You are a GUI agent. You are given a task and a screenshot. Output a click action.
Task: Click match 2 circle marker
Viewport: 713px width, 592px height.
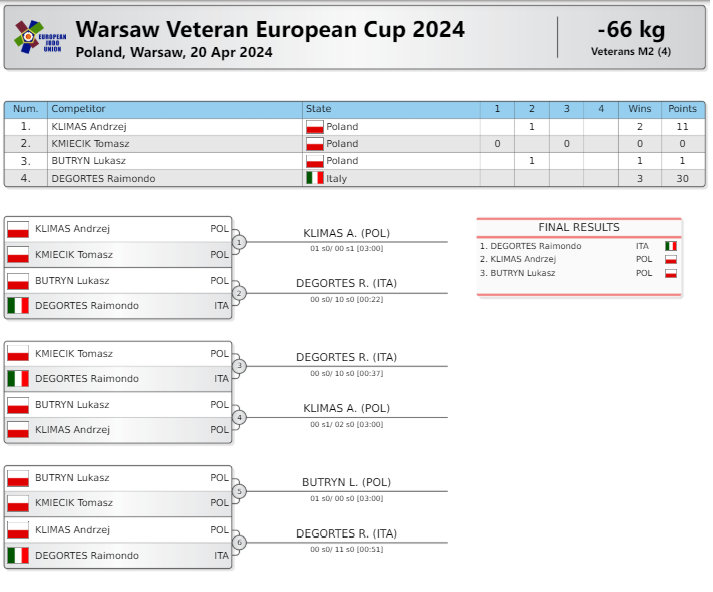239,293
